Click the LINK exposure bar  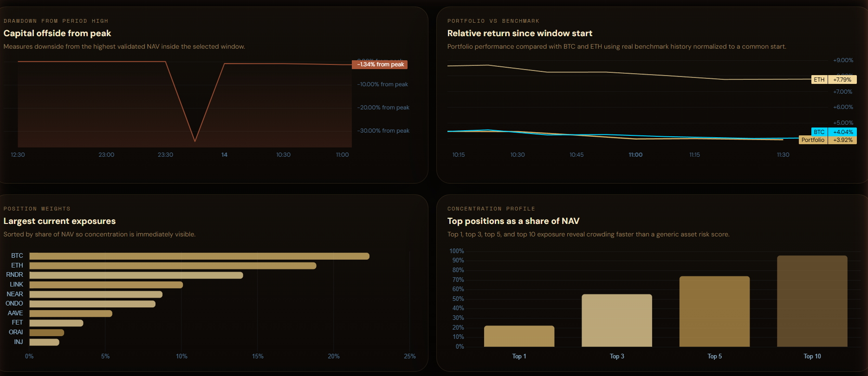point(106,285)
